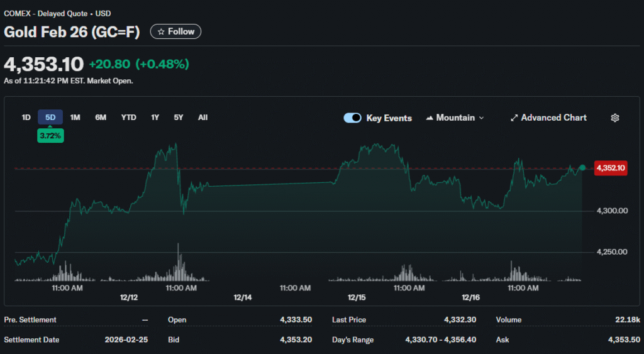Click the green endpoint dot on chart

tap(582, 167)
